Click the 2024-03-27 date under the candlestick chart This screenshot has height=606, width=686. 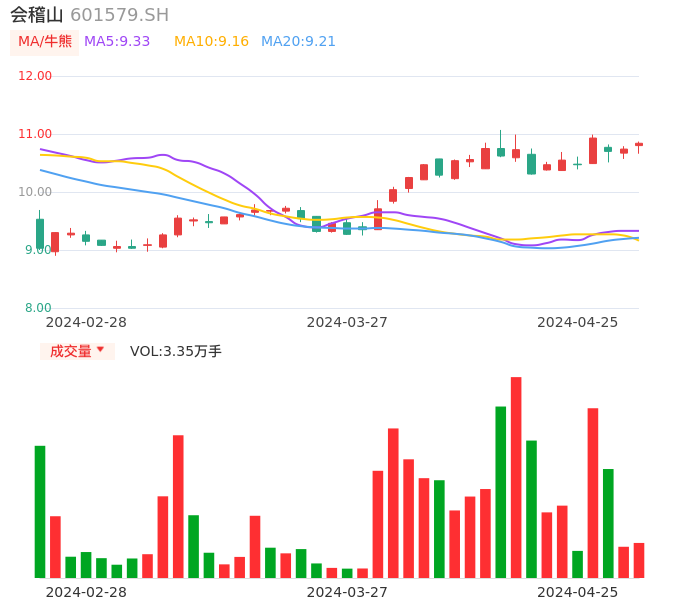(347, 322)
